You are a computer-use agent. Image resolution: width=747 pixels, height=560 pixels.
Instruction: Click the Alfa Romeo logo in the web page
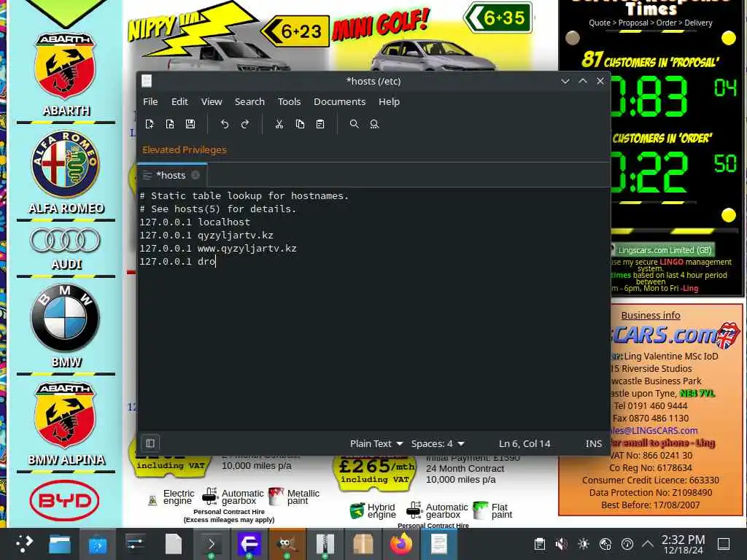[66, 164]
